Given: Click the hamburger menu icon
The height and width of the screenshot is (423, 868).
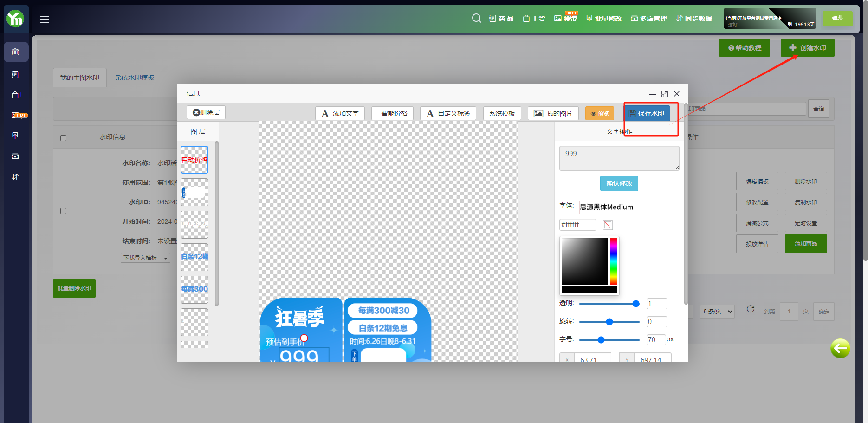Looking at the screenshot, I should pyautogui.click(x=45, y=20).
